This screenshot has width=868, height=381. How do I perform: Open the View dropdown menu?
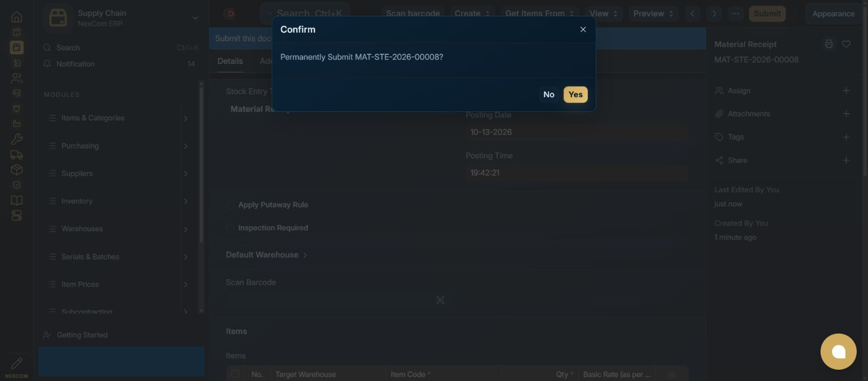pos(604,14)
